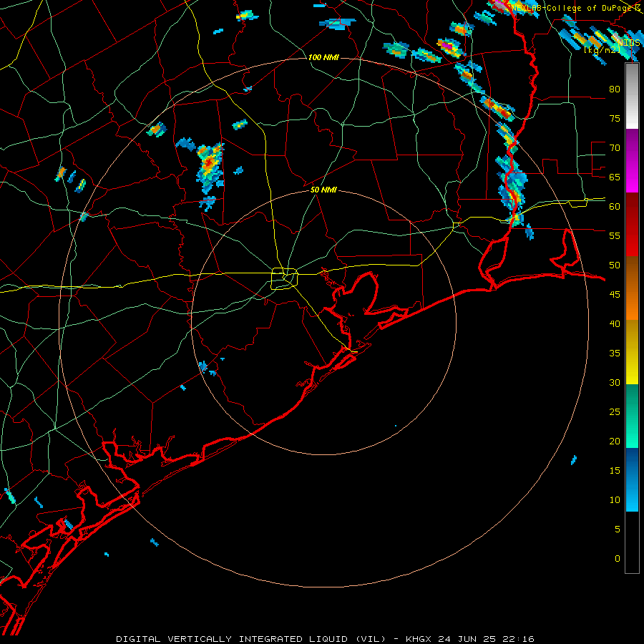Click the '30' tick label on the scale
The height and width of the screenshot is (644, 644).
[x=615, y=383]
